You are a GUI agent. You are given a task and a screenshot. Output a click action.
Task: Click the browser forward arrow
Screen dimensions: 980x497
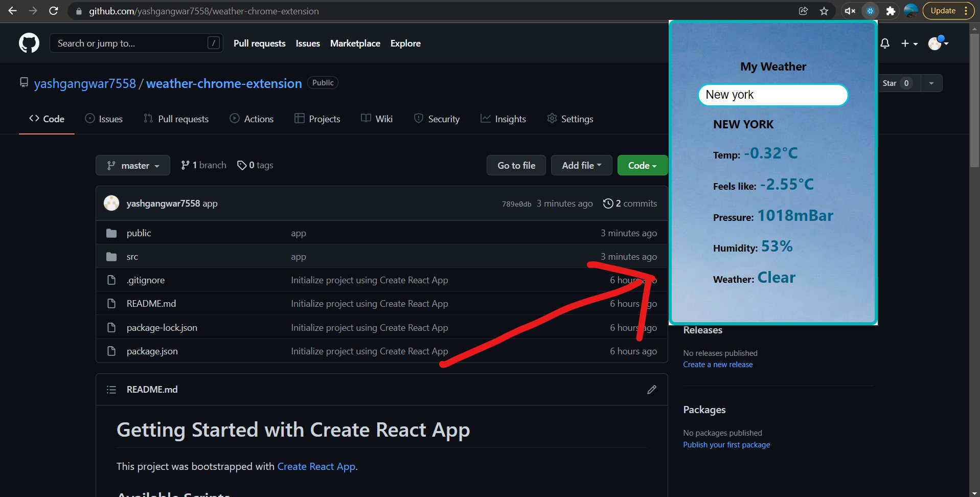tap(33, 11)
